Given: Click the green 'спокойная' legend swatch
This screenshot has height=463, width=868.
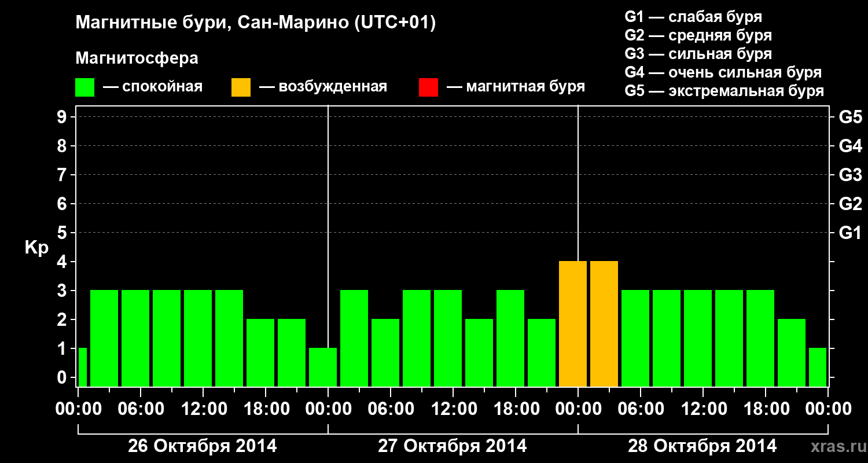Looking at the screenshot, I should [85, 87].
